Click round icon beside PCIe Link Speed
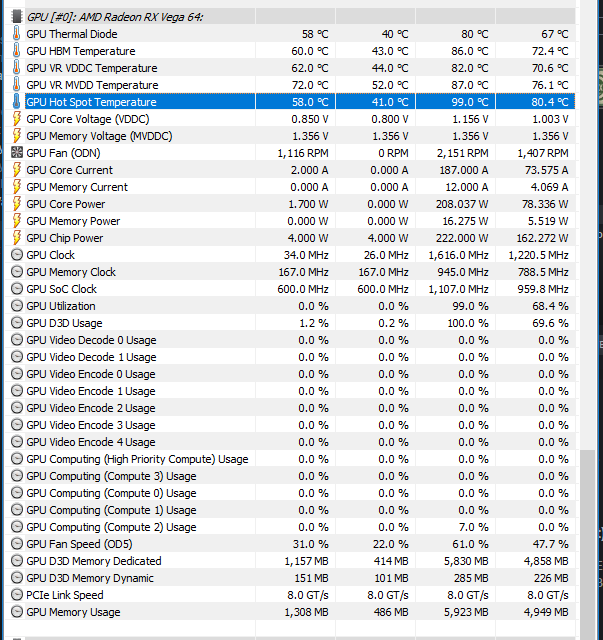 point(17,595)
